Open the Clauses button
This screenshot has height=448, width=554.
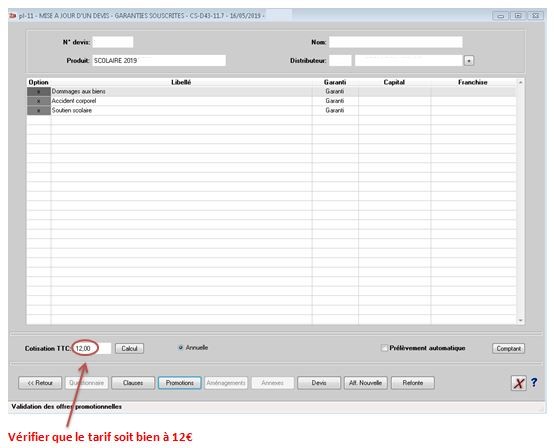[x=133, y=383]
